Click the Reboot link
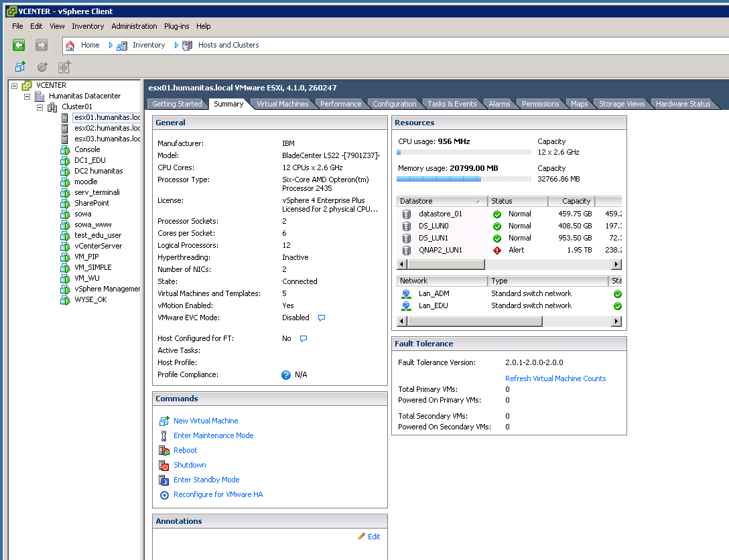 tap(186, 450)
